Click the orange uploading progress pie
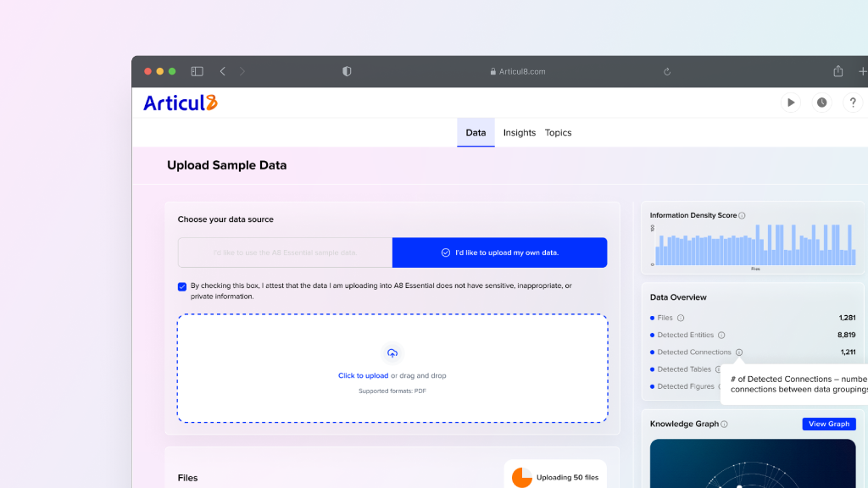868x488 pixels. click(521, 477)
